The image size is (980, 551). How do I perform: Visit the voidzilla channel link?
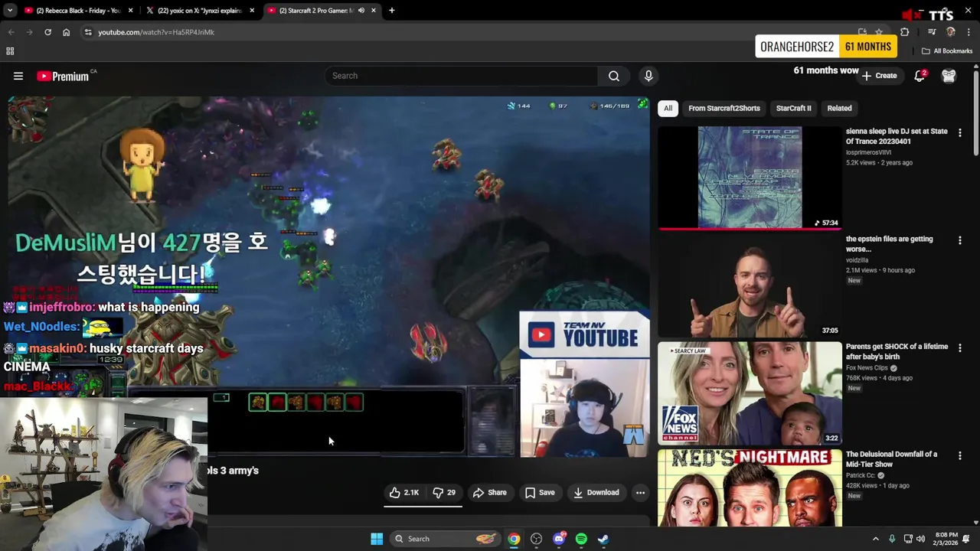[x=857, y=260]
